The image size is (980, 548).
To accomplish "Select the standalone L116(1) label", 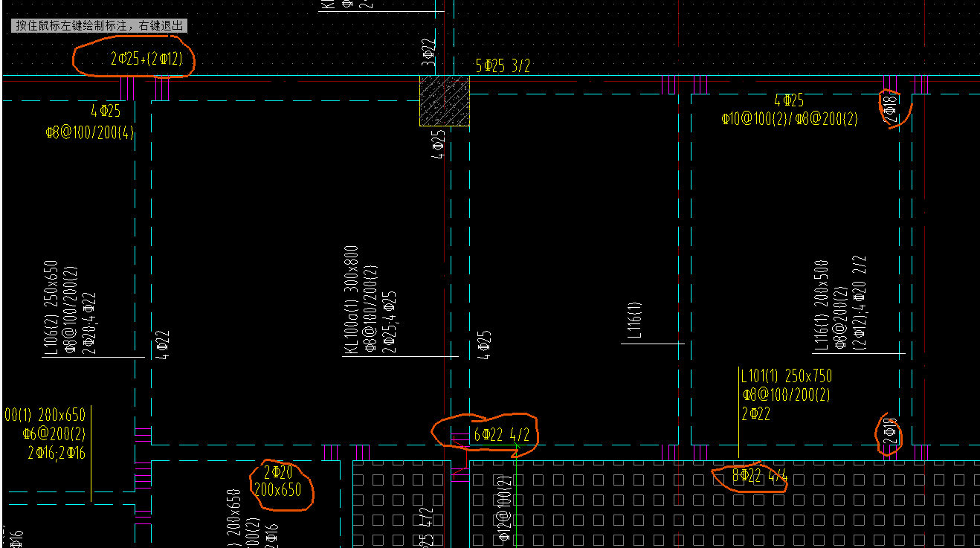I will point(634,320).
